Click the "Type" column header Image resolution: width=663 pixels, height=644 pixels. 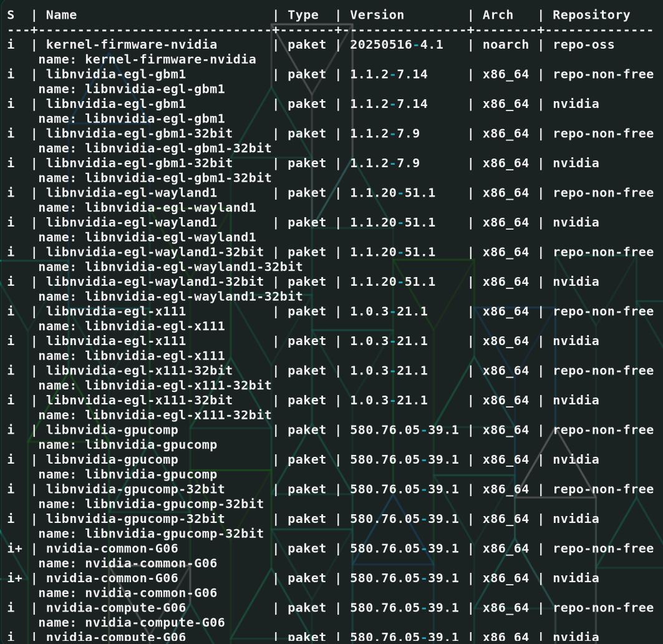tap(302, 15)
